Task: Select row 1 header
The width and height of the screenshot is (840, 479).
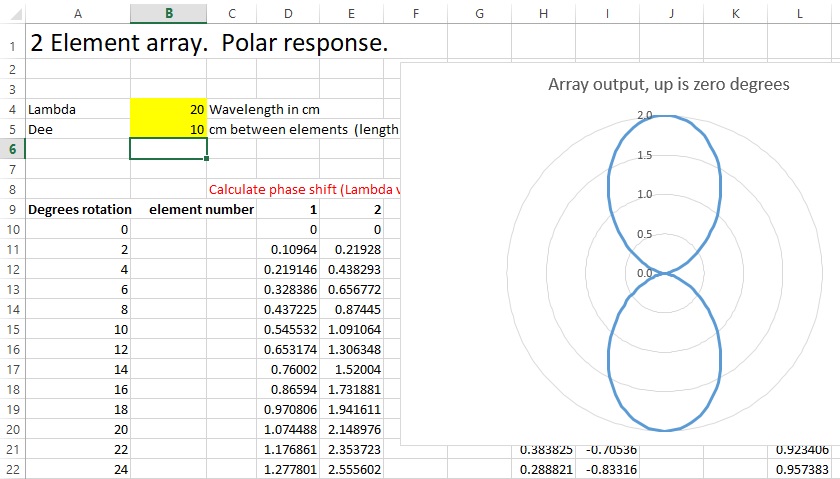Action: (x=12, y=42)
